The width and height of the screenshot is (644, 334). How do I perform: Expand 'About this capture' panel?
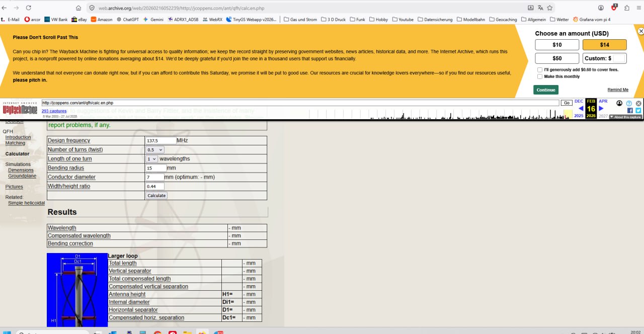(x=625, y=117)
